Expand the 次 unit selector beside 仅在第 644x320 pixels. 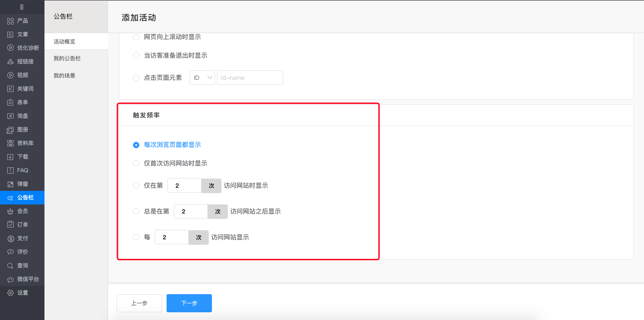(x=211, y=185)
